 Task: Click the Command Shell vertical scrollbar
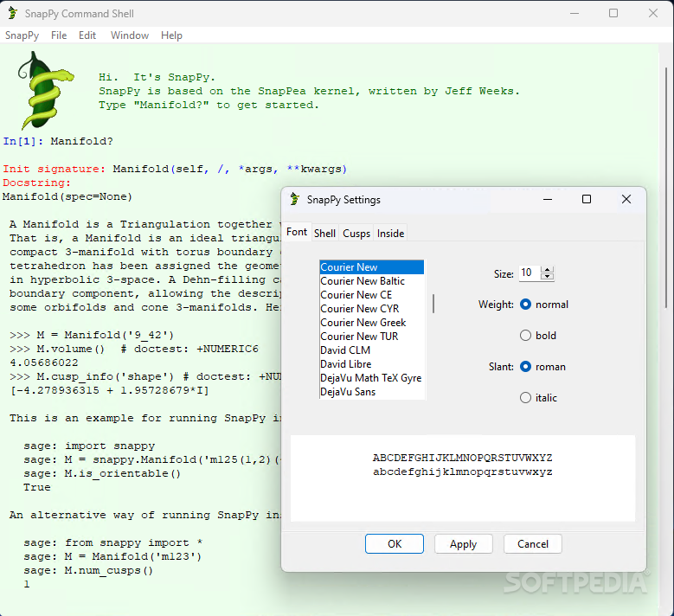pos(666,188)
